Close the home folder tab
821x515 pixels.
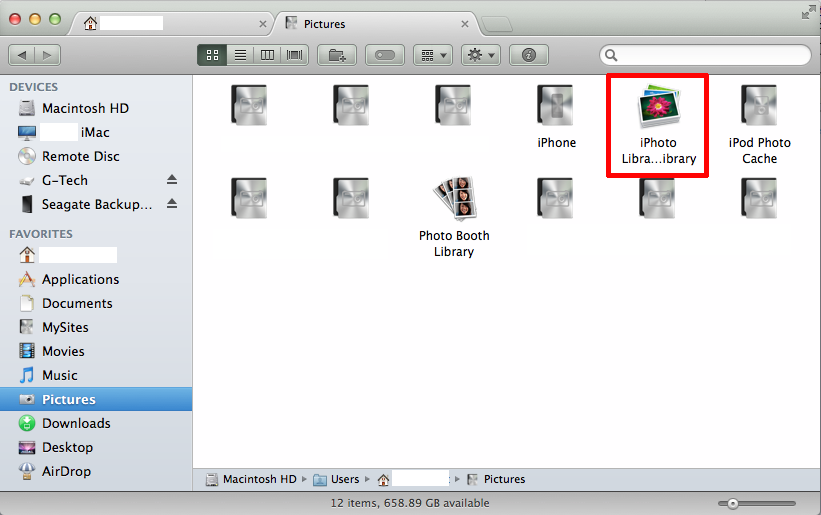[x=263, y=24]
